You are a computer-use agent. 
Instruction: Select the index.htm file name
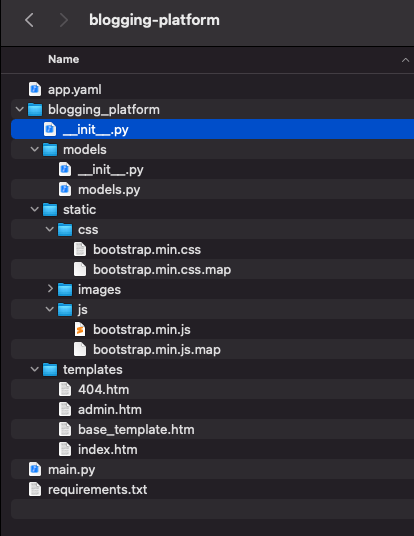(x=108, y=450)
